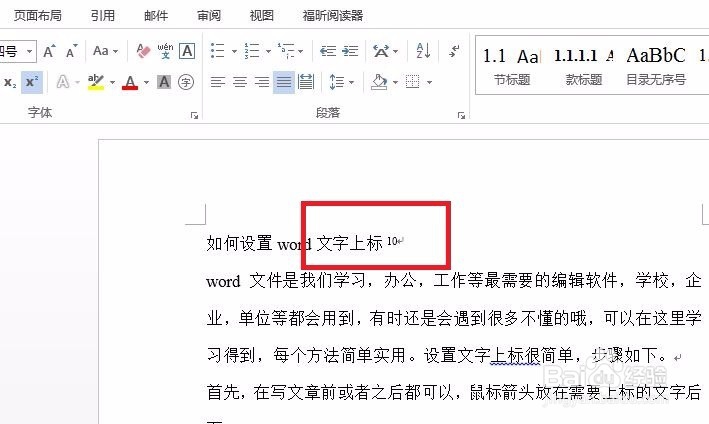
Task: Decrease paragraph indent
Action: pyautogui.click(x=328, y=51)
